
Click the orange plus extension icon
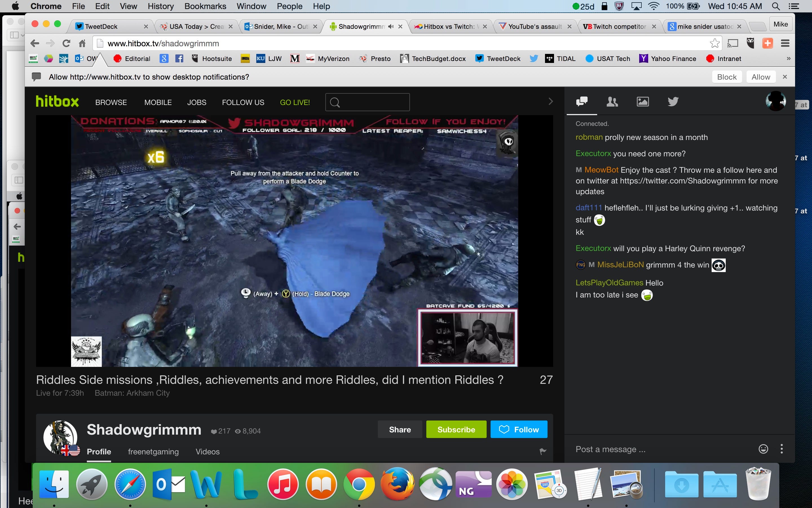(767, 43)
